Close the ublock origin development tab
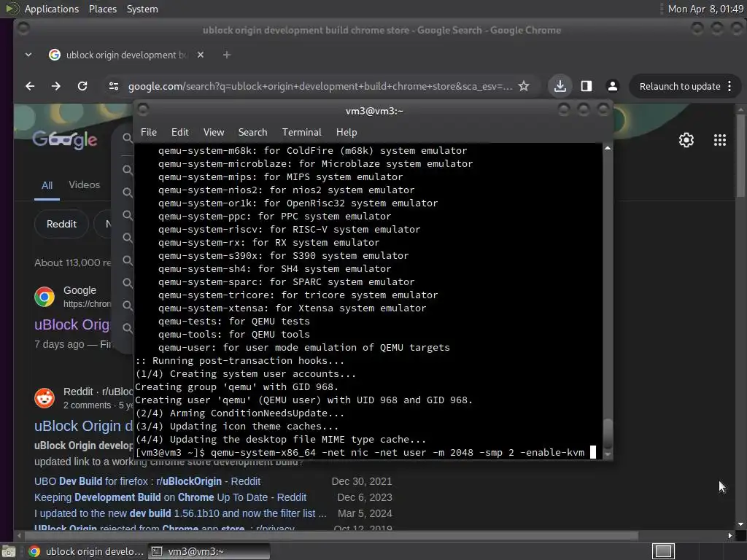This screenshot has height=560, width=747. [x=201, y=55]
